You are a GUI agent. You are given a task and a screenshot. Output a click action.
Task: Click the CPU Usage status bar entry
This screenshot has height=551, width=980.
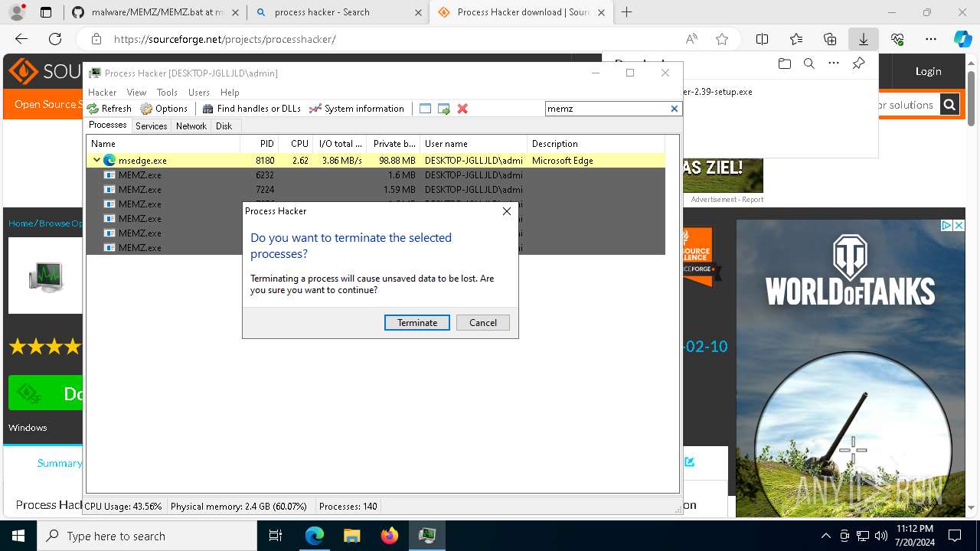click(x=124, y=507)
